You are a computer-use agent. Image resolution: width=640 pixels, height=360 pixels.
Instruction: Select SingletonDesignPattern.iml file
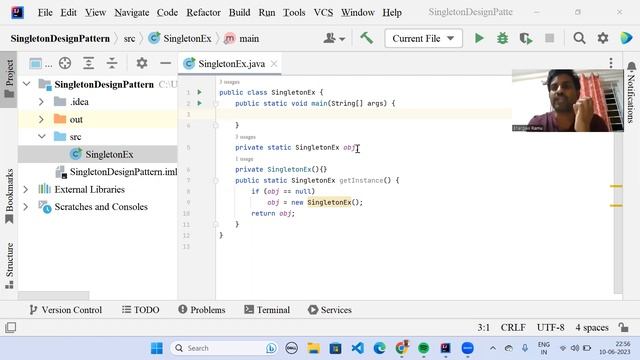click(116, 172)
